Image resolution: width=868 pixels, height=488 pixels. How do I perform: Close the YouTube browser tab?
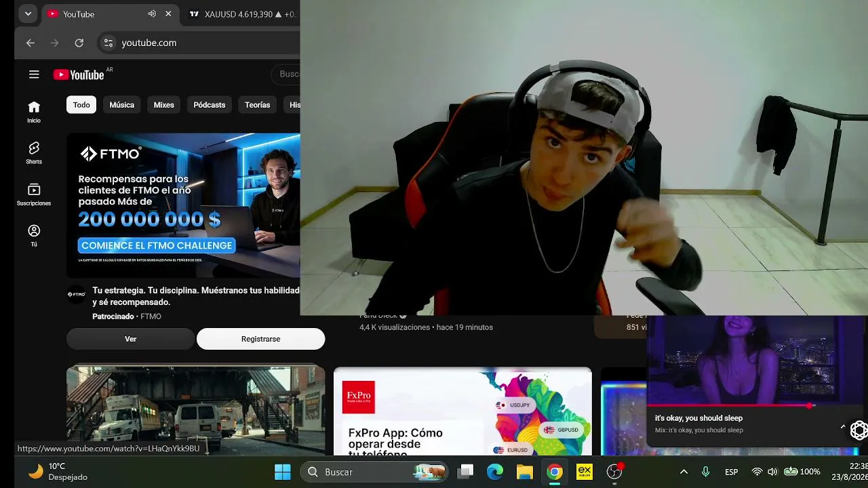point(168,14)
